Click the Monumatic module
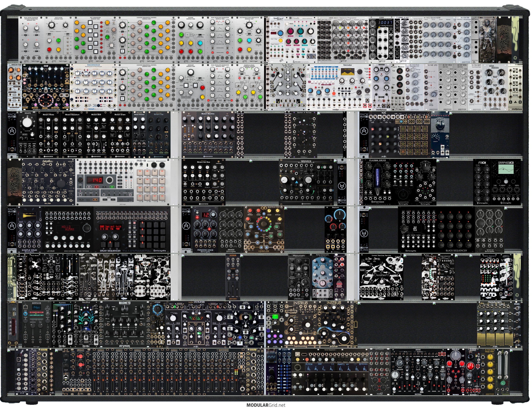 pos(299,277)
